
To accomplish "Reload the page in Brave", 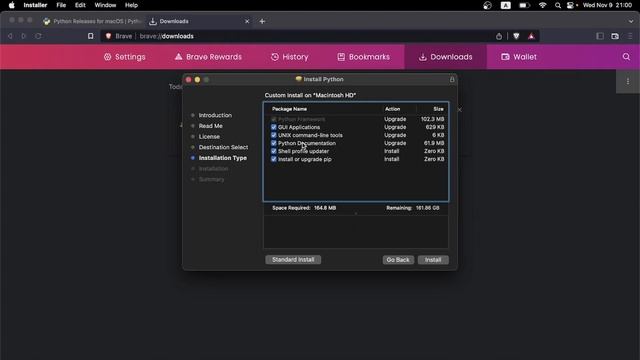I will (x=38, y=36).
